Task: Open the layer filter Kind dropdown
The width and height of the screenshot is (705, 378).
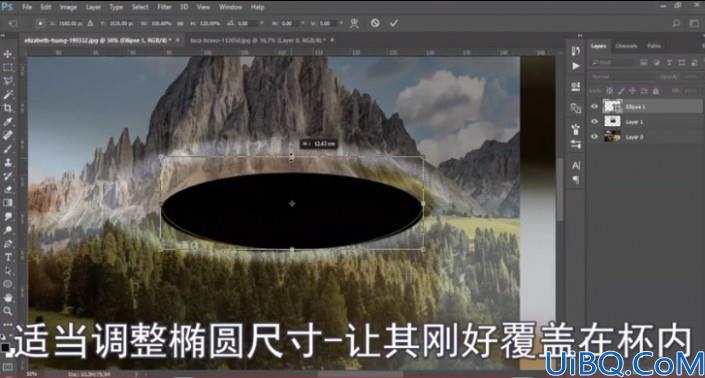Action: pyautogui.click(x=613, y=62)
